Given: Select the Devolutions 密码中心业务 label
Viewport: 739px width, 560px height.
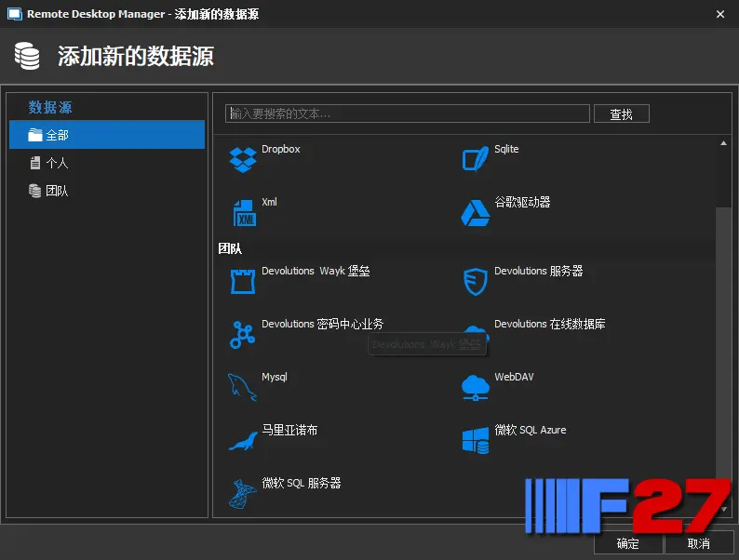Looking at the screenshot, I should click(x=322, y=324).
